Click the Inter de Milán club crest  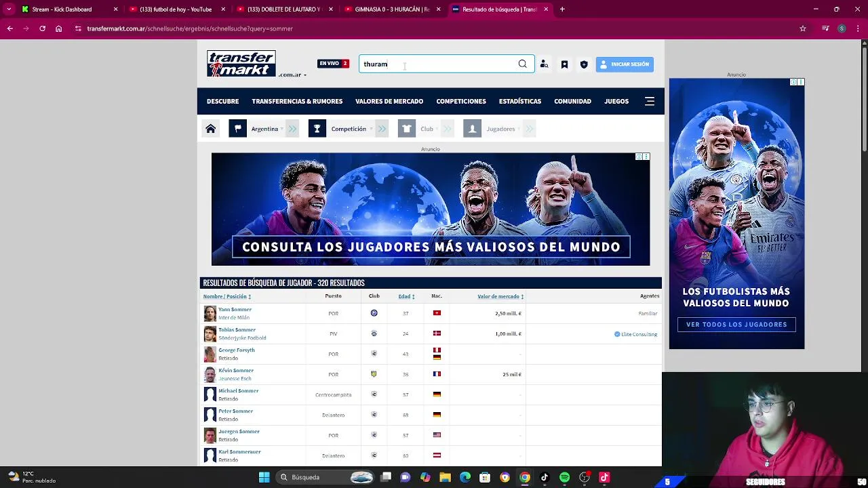pyautogui.click(x=374, y=313)
